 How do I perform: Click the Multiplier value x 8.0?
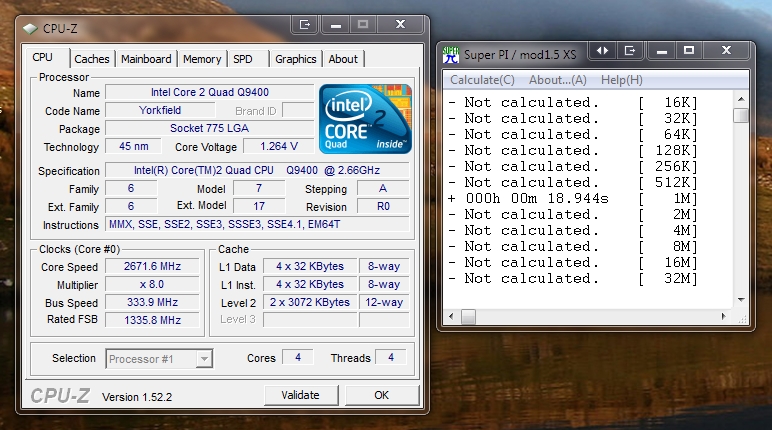point(153,284)
